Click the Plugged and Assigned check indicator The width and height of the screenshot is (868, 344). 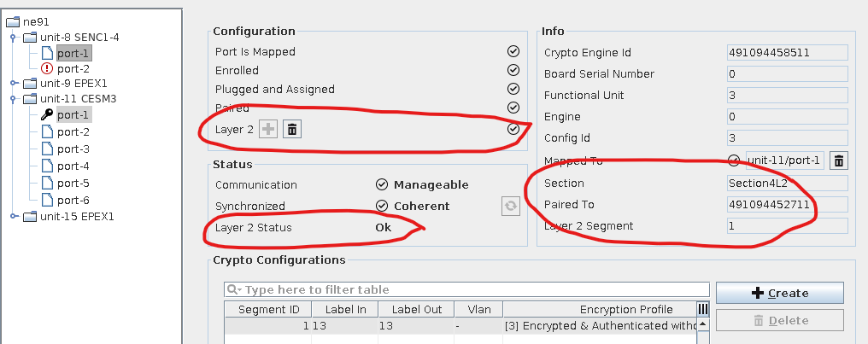click(513, 89)
